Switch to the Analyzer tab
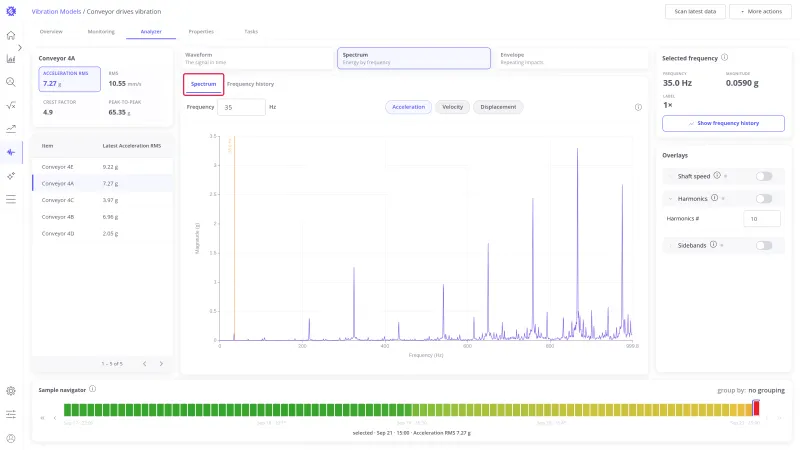Viewport: 800px width, 450px height. tap(151, 32)
